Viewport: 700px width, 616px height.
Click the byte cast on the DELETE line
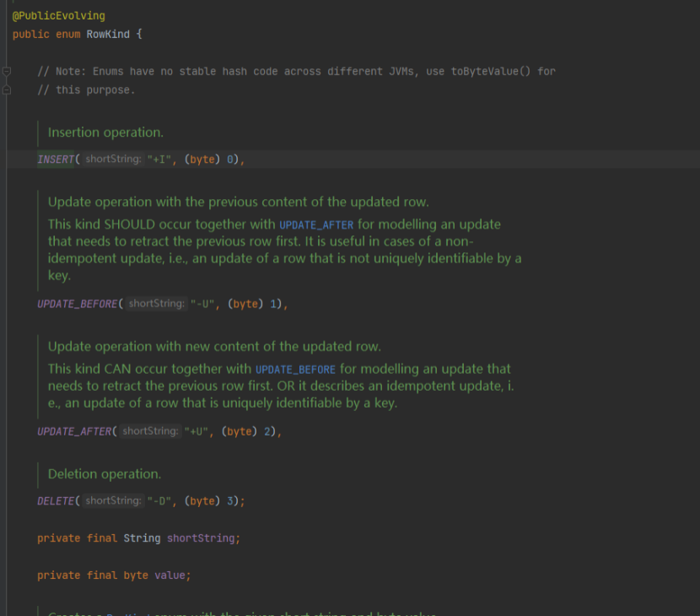[x=202, y=501]
